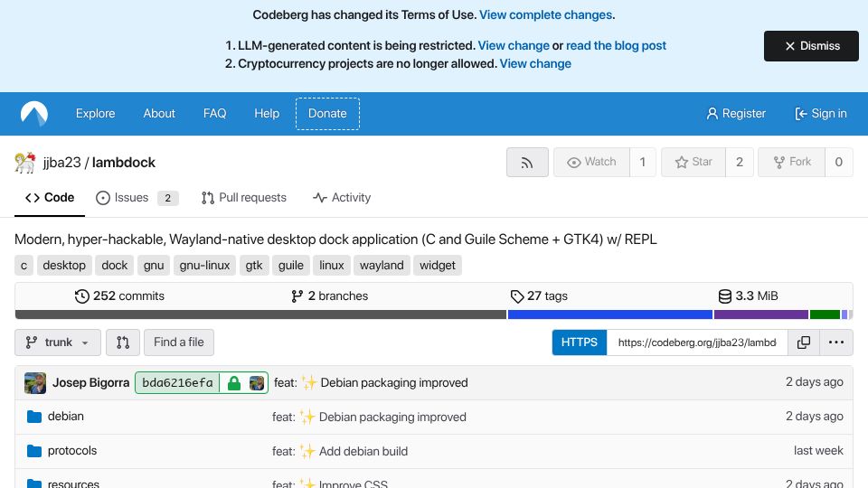Viewport: 868px width, 488px height.
Task: Open debian folder icon
Action: (x=34, y=417)
